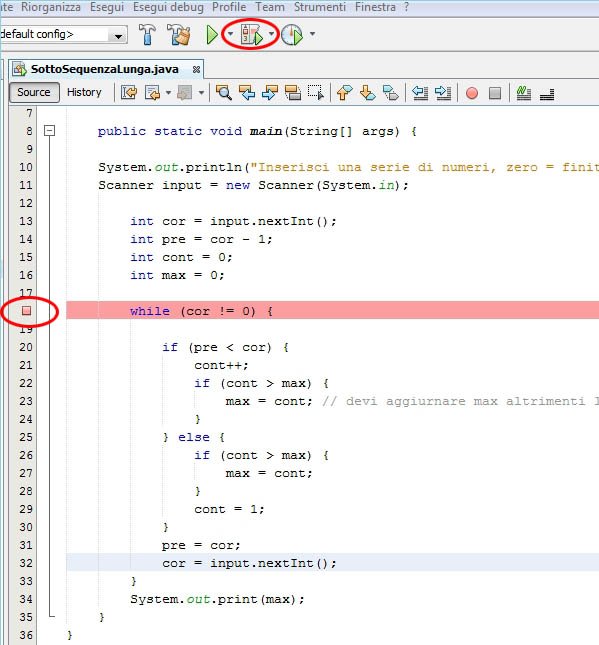Toggle the breakpoint on the while line
Viewport: 599px width, 645px height.
tap(26, 311)
